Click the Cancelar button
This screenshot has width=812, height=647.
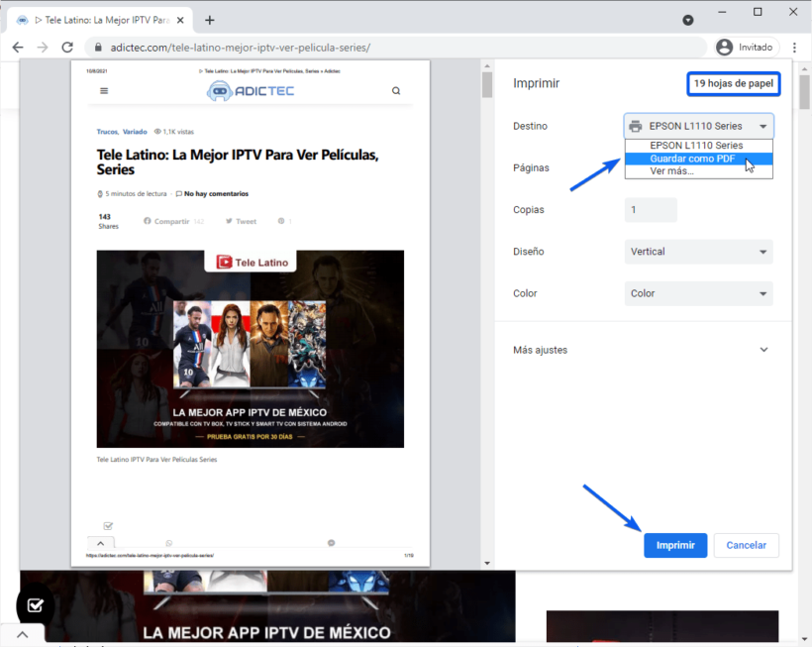coord(747,545)
